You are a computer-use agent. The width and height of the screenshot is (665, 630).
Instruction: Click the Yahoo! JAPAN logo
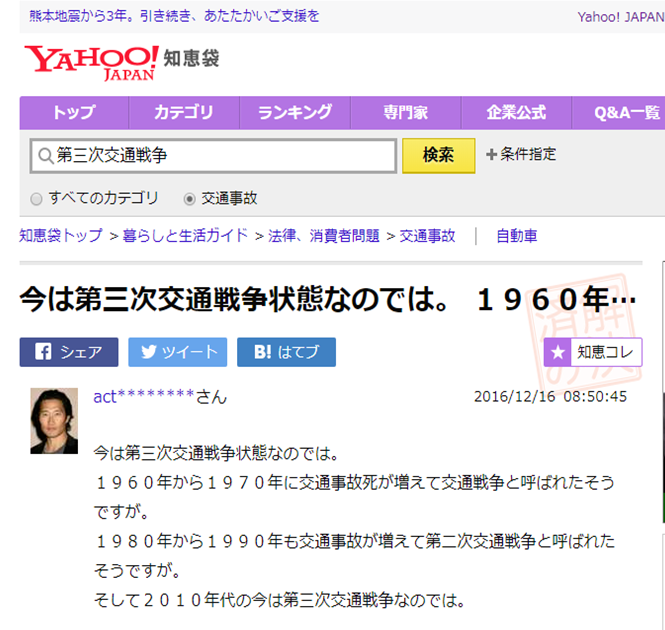click(x=91, y=63)
